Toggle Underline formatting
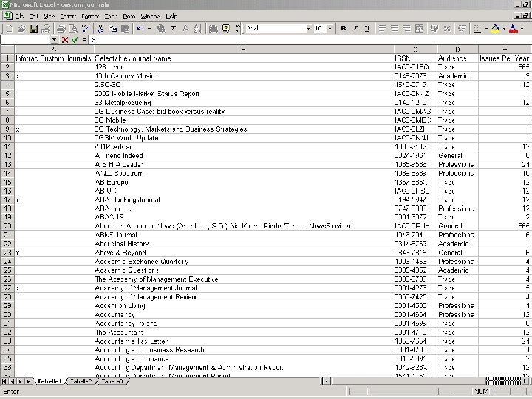The width and height of the screenshot is (532, 399). point(367,29)
